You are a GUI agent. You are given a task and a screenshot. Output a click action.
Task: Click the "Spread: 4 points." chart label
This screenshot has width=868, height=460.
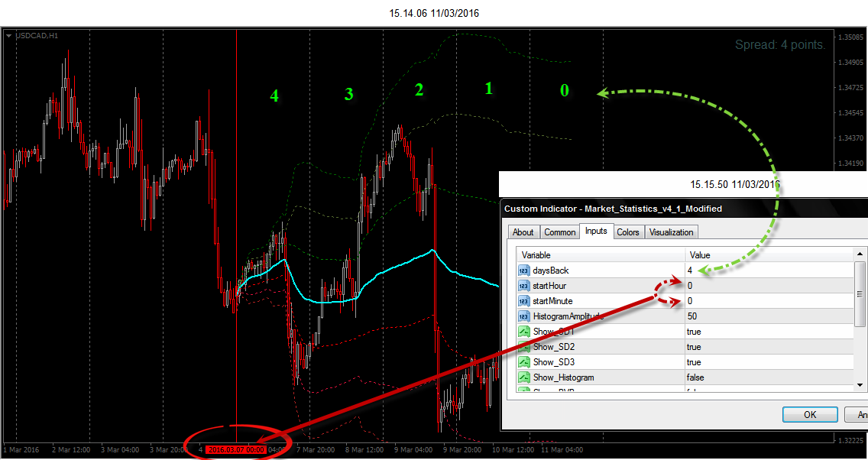(780, 45)
